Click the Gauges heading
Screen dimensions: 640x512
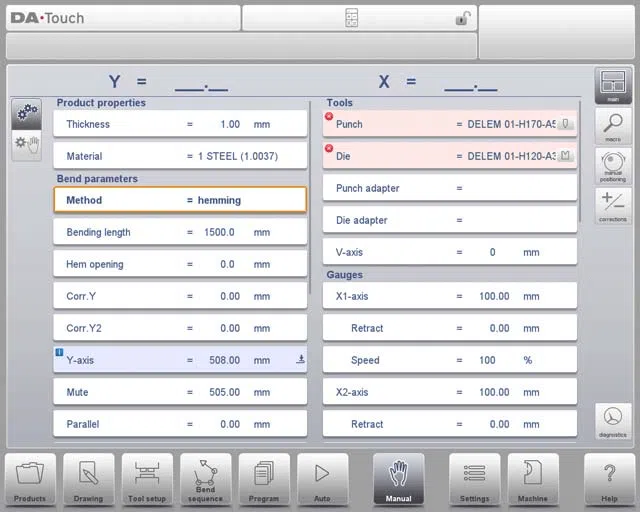[344, 274]
